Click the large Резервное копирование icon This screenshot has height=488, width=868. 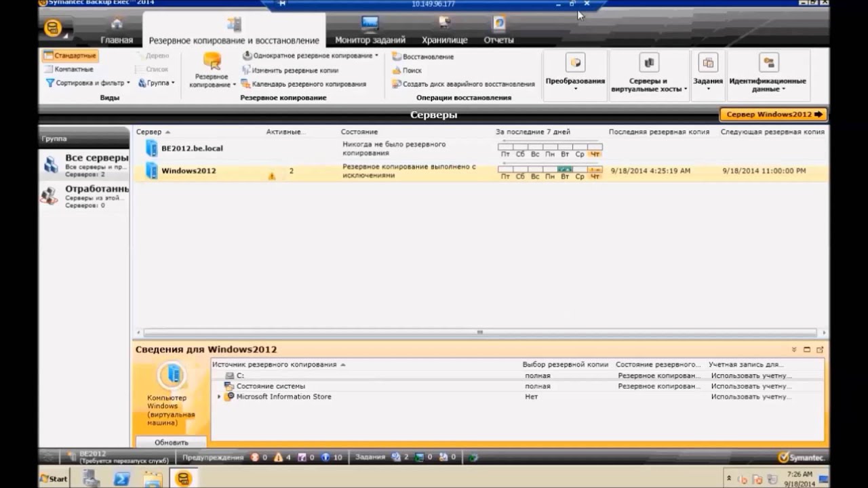[x=212, y=70]
